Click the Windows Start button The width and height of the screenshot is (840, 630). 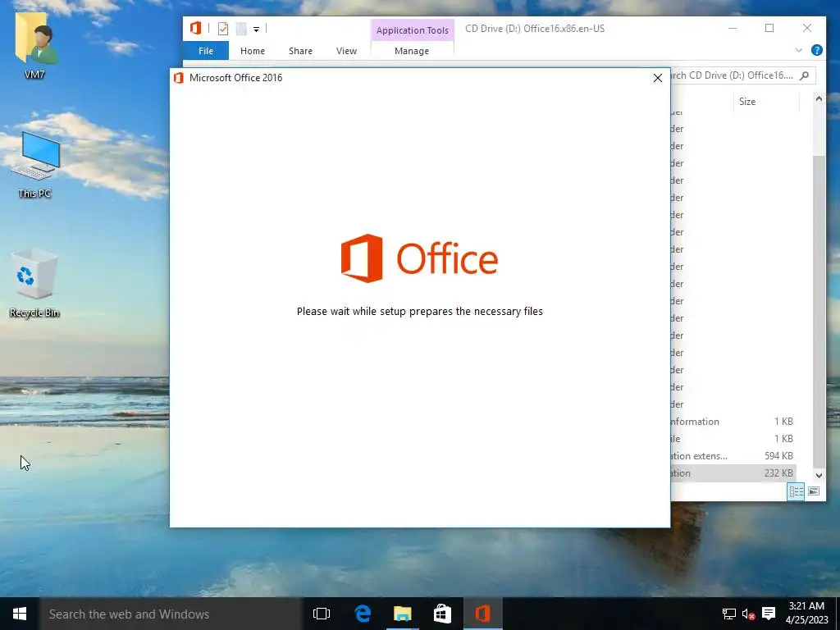(x=20, y=614)
